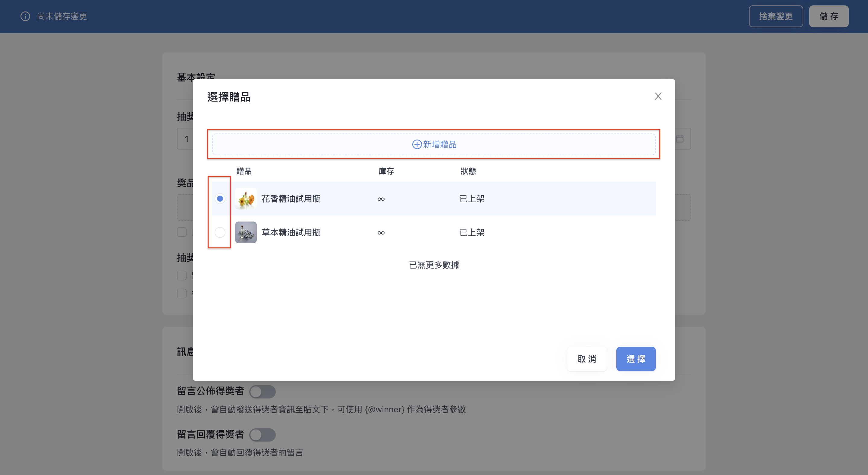Click the 庫存 column header
Screen dimensions: 868x475
point(386,171)
